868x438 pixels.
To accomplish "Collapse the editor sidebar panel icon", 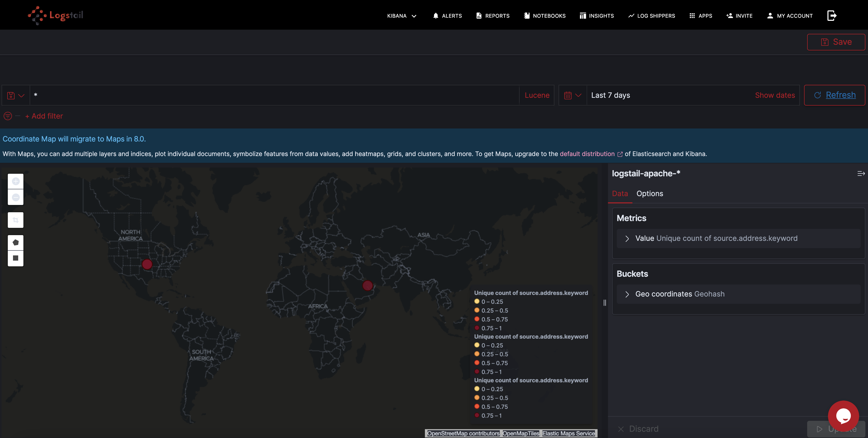I will [x=860, y=173].
